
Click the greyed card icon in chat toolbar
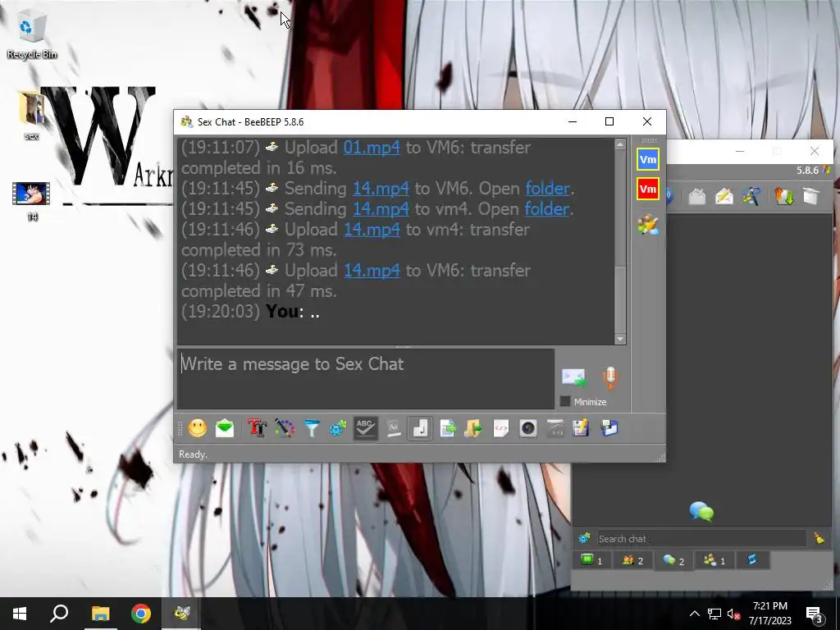click(x=555, y=428)
